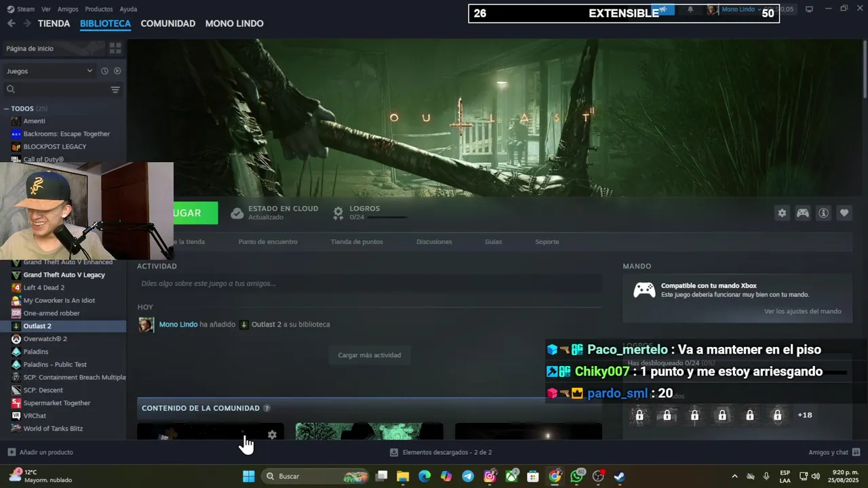The height and width of the screenshot is (488, 868).
Task: Click the Windows Buscar search box
Action: (x=315, y=476)
